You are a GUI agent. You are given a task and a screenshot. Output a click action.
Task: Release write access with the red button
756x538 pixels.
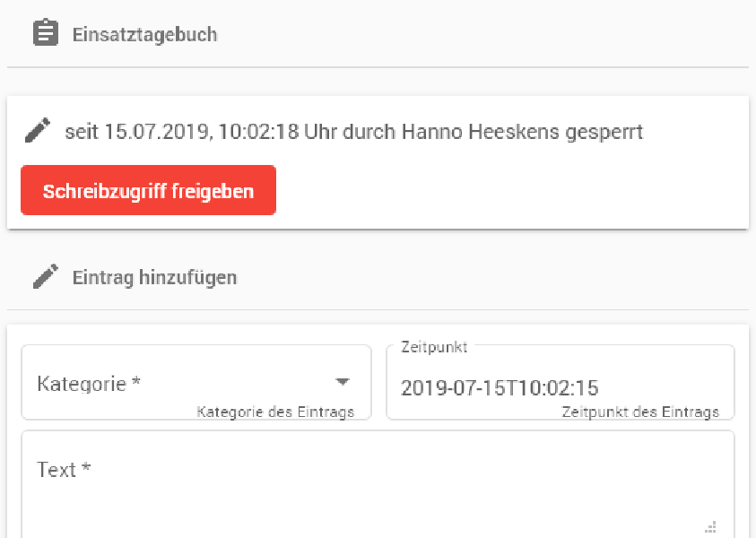pyautogui.click(x=148, y=189)
